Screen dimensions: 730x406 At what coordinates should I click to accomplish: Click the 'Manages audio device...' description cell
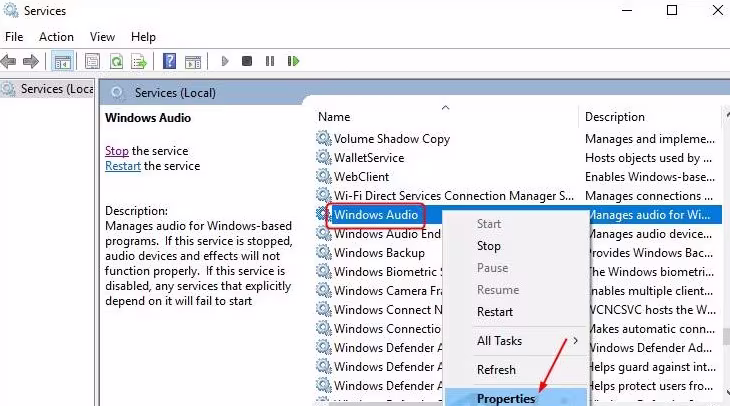[x=650, y=234]
